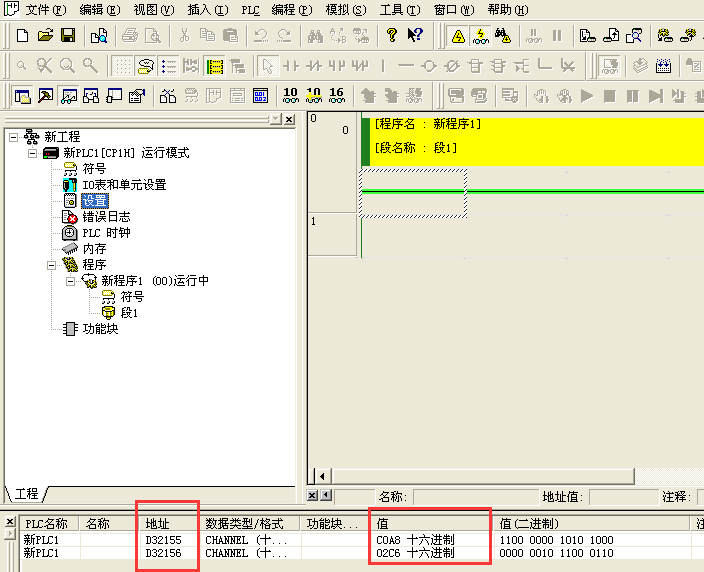Collapse the 程序 tree node
This screenshot has width=704, height=572.
50,265
